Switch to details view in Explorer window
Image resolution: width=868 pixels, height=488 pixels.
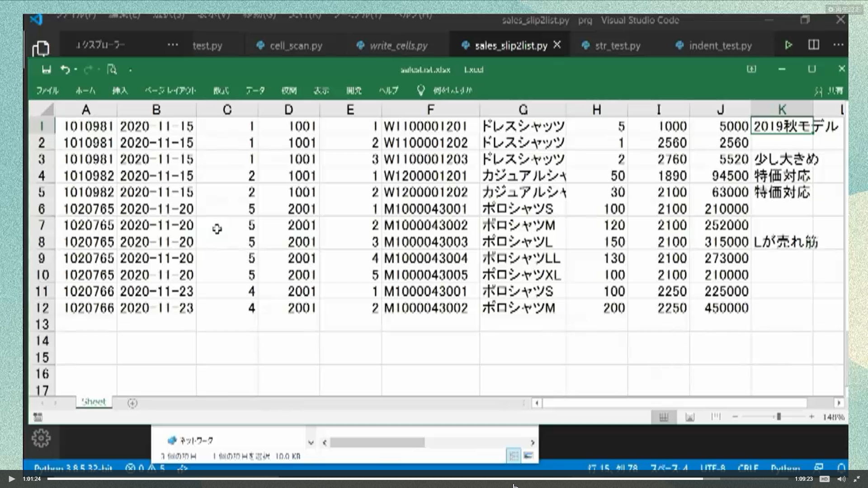(x=514, y=456)
